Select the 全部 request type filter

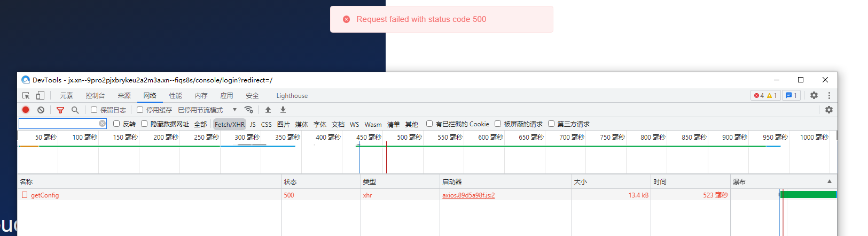click(x=200, y=124)
